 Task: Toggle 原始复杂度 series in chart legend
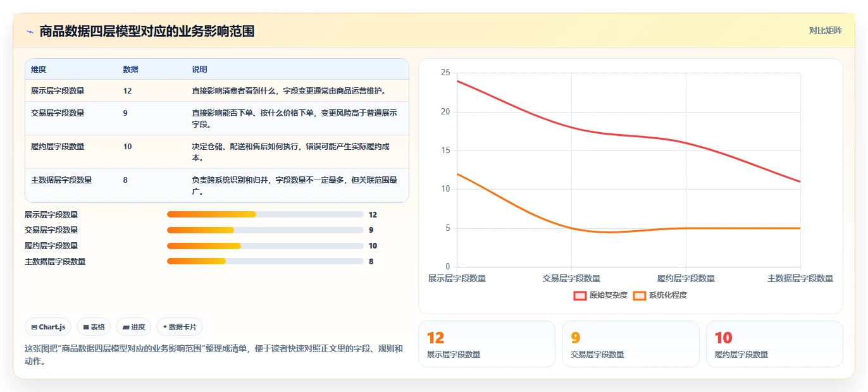[600, 295]
